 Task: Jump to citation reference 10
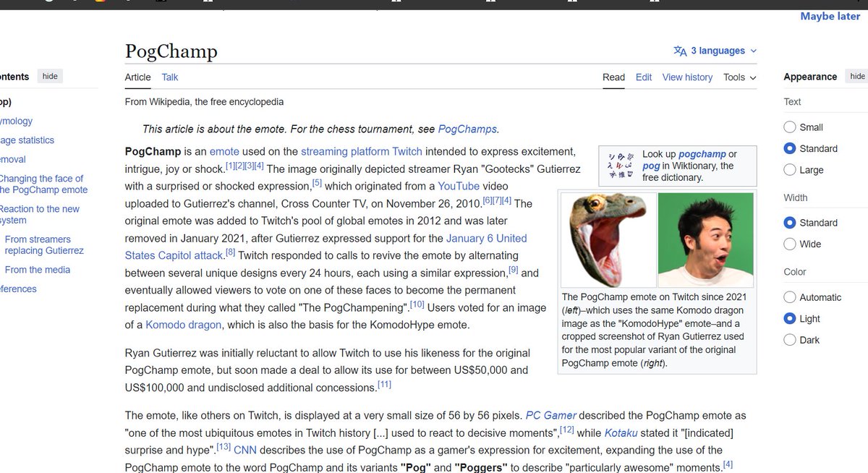[x=417, y=304]
